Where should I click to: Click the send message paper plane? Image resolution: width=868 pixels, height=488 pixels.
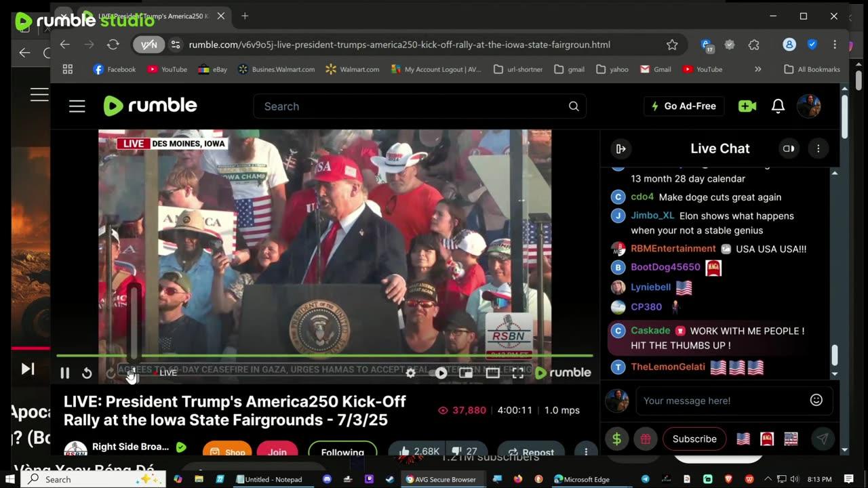pos(822,439)
